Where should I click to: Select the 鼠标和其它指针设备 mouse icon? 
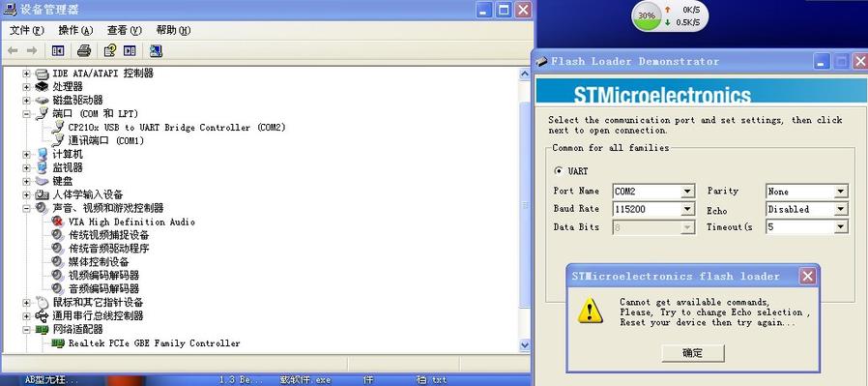click(43, 303)
